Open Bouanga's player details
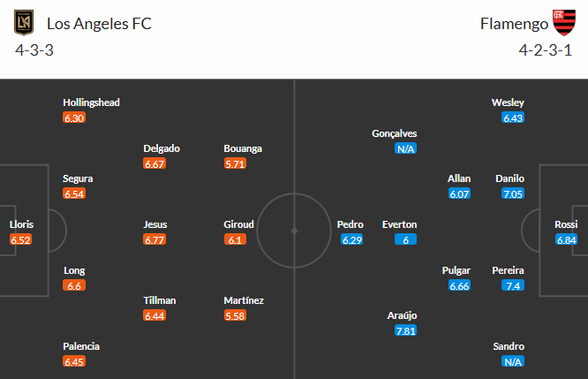588x379 pixels. point(243,148)
